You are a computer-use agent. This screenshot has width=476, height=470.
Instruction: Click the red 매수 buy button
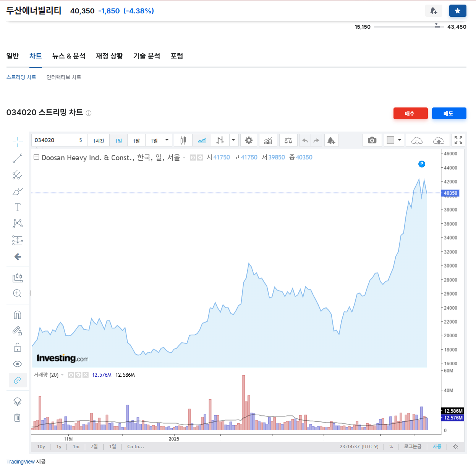click(410, 113)
